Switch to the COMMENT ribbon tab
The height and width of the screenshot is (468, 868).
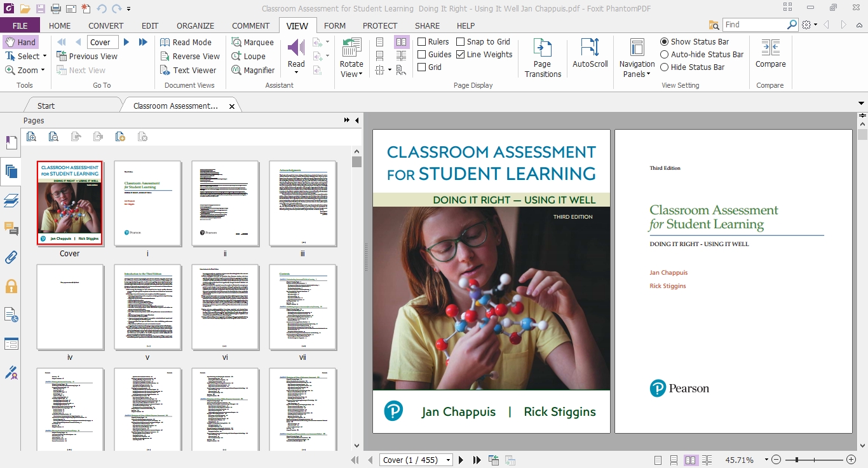pos(251,25)
